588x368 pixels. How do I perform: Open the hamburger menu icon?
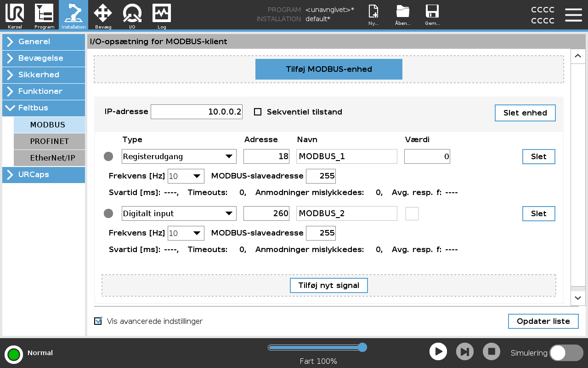(x=573, y=15)
